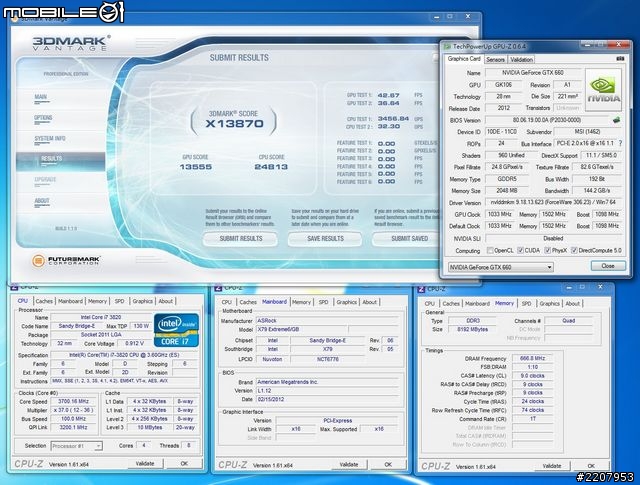Click the 3DMark score X13870
This screenshot has width=640, height=485.
[x=235, y=124]
